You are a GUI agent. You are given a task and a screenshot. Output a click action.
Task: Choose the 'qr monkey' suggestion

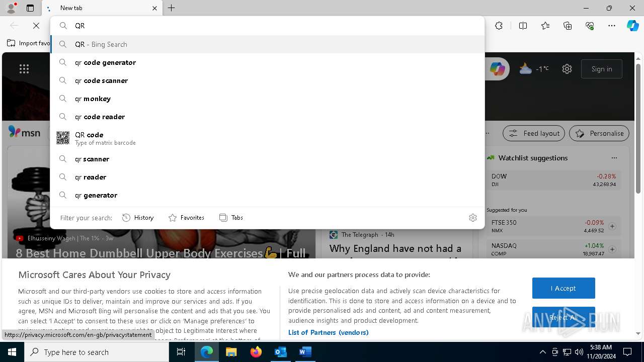[x=267, y=99]
